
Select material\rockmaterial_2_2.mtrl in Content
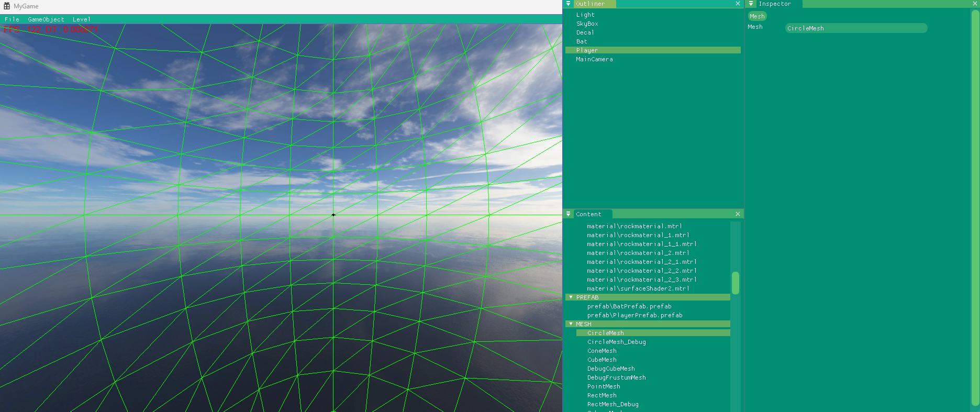point(641,271)
